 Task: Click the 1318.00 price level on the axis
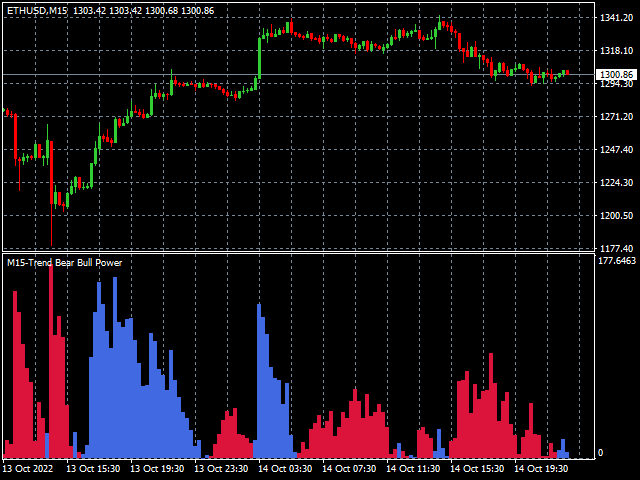point(615,51)
